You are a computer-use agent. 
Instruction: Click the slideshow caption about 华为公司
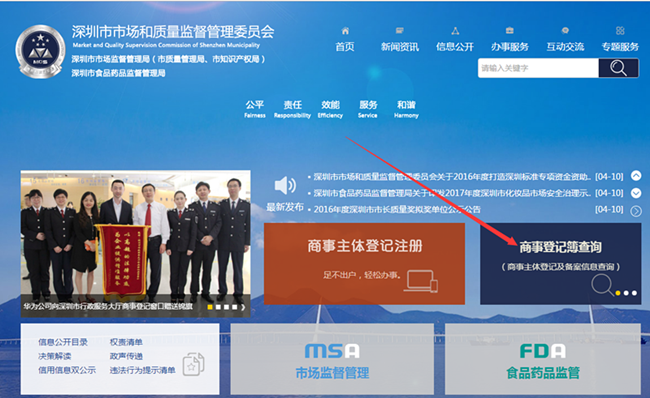(108, 306)
